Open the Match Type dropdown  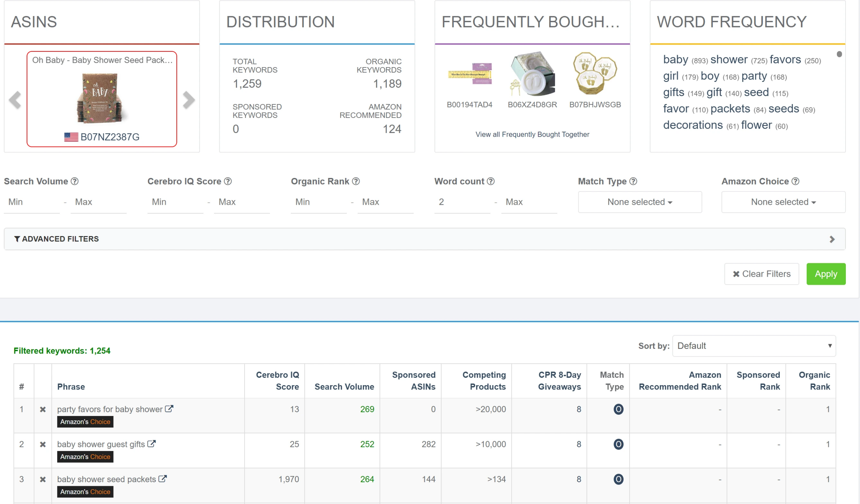point(640,202)
